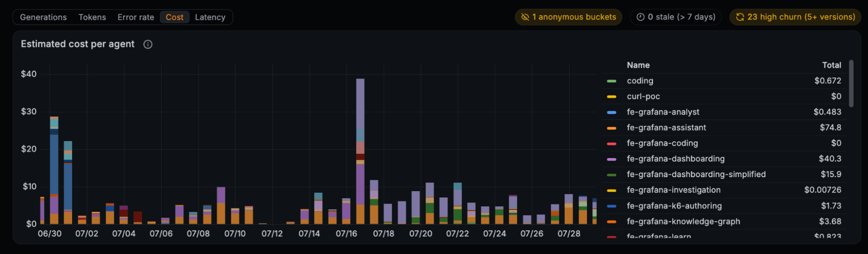This screenshot has width=868, height=254.
Task: Open the Error rate tab
Action: pyautogui.click(x=135, y=17)
